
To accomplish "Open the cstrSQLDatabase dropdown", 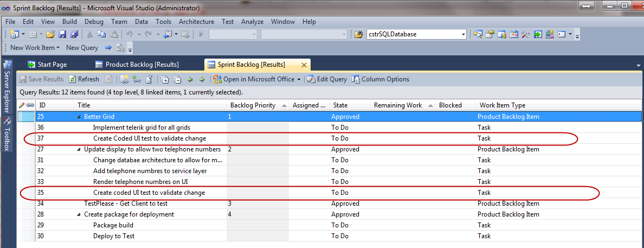I will pos(463,34).
